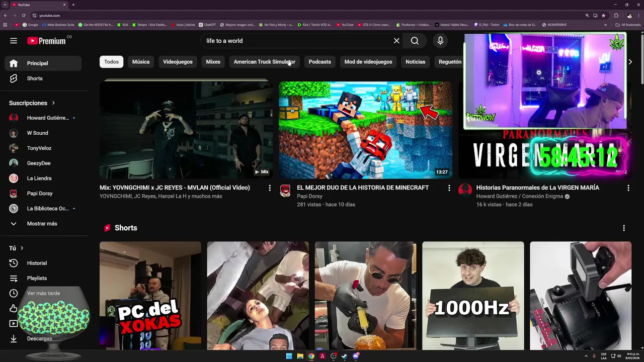Click the YouTube Premium logo
This screenshot has width=644, height=362.
(46, 41)
